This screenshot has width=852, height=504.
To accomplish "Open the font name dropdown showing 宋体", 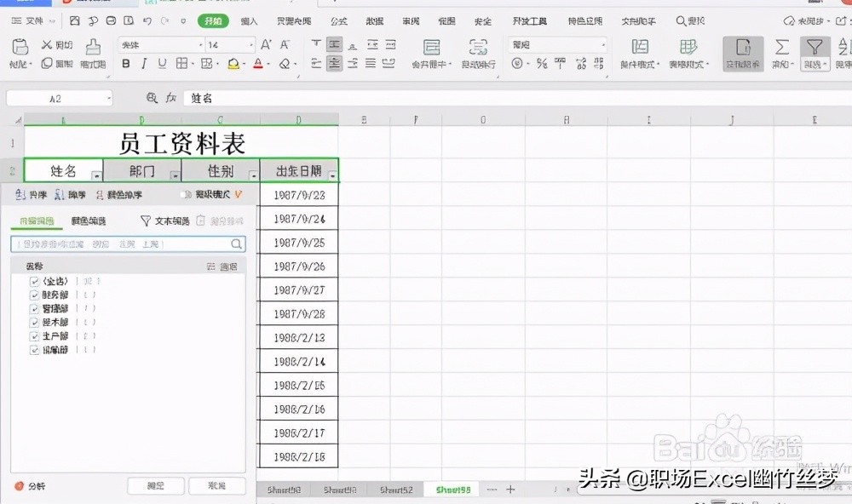I will tap(200, 43).
